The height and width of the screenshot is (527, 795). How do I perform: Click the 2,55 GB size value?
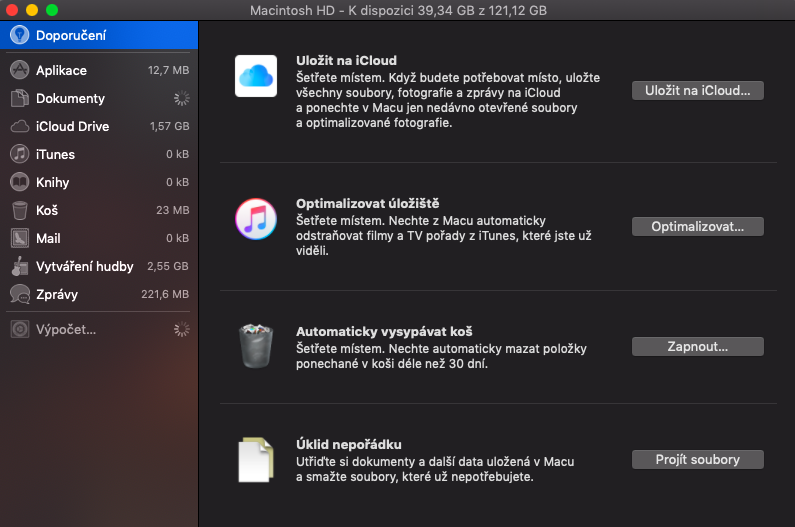point(168,266)
